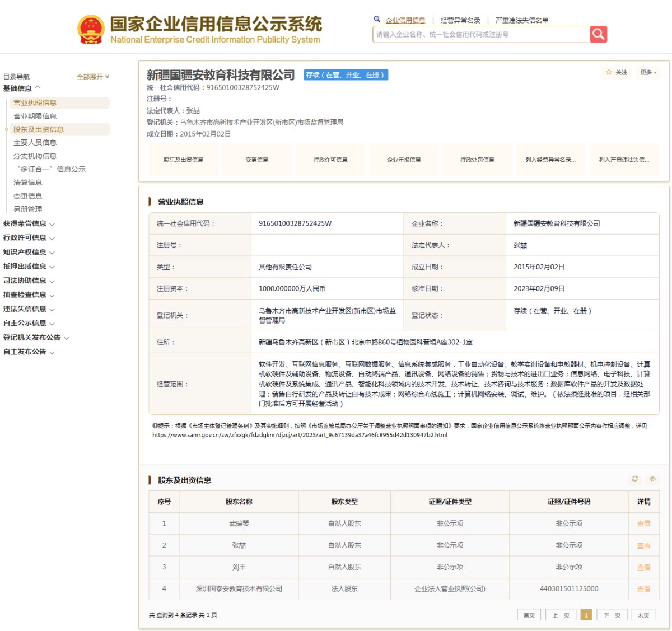
Task: Click the star 关注 follow icon
Action: (x=609, y=72)
